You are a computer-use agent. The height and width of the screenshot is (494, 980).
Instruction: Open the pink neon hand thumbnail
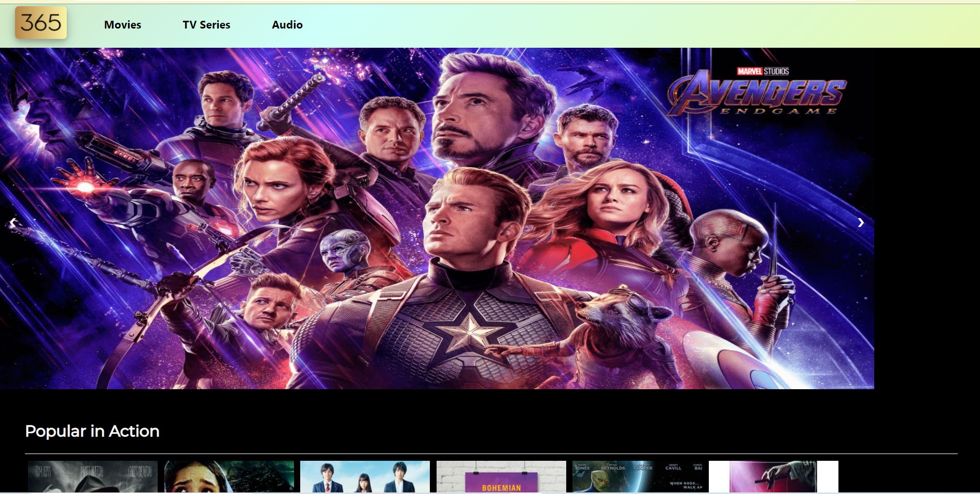point(773,476)
